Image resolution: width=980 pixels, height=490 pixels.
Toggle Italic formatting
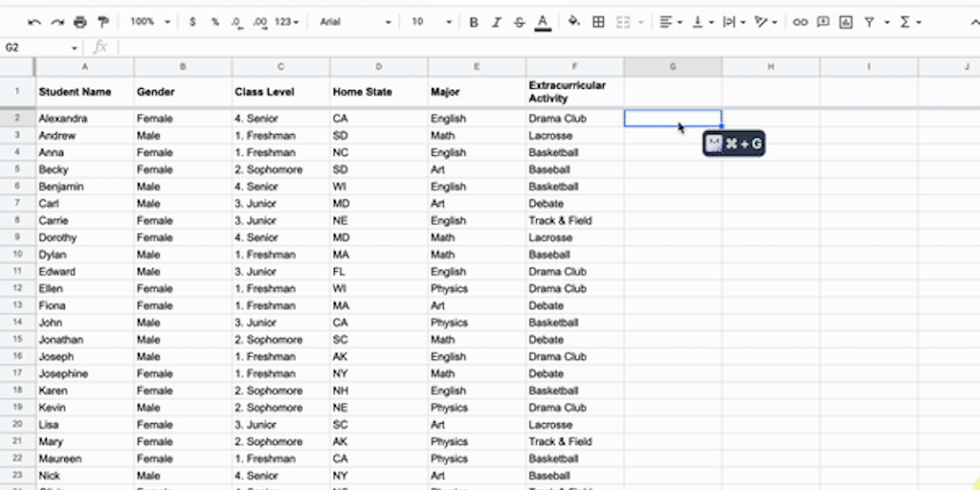click(x=496, y=22)
